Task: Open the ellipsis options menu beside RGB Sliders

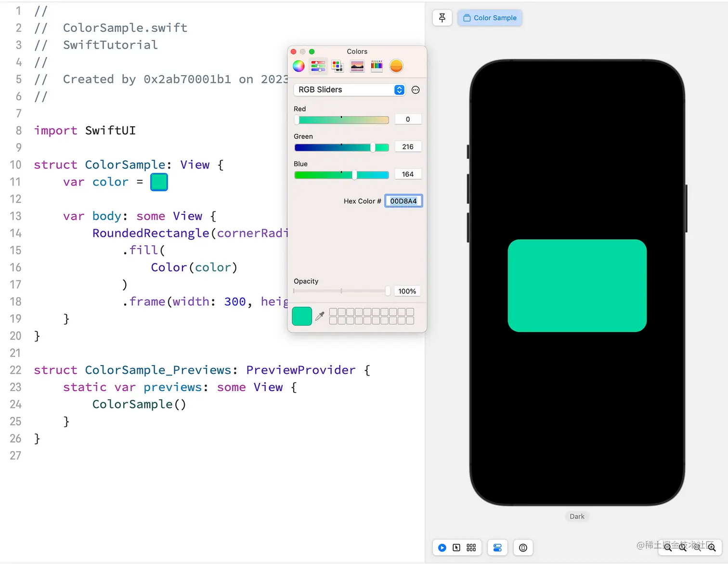Action: [416, 90]
